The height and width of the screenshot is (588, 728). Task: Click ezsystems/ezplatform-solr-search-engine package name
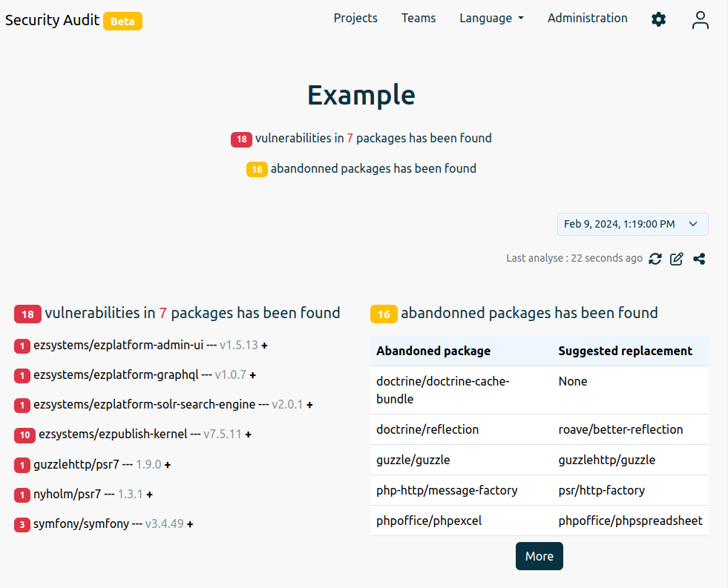pyautogui.click(x=145, y=404)
